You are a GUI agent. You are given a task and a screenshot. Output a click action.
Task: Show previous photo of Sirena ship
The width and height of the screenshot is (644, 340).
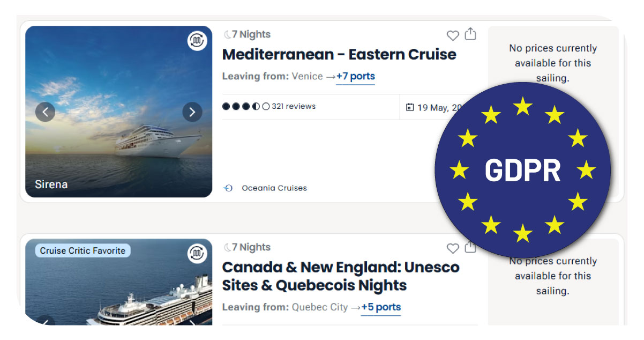pos(46,112)
